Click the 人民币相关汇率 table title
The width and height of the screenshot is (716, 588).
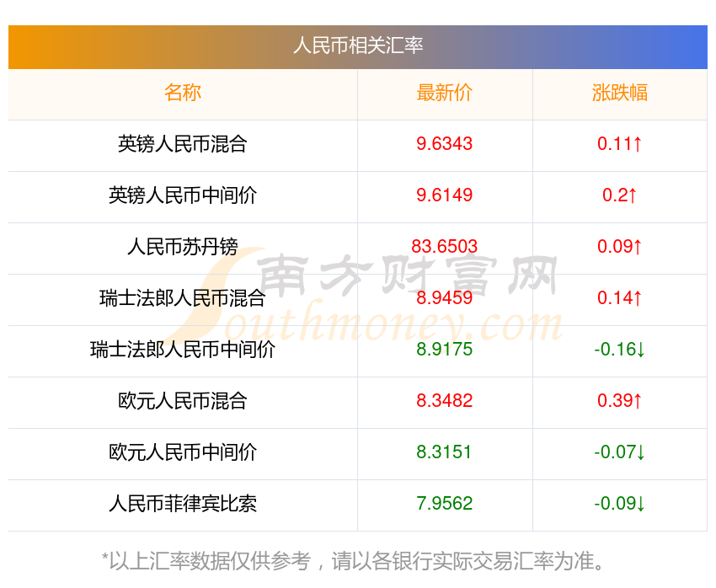(358, 46)
